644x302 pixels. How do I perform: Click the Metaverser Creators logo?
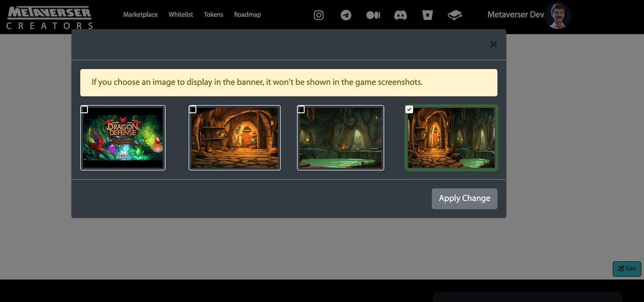coord(49,17)
